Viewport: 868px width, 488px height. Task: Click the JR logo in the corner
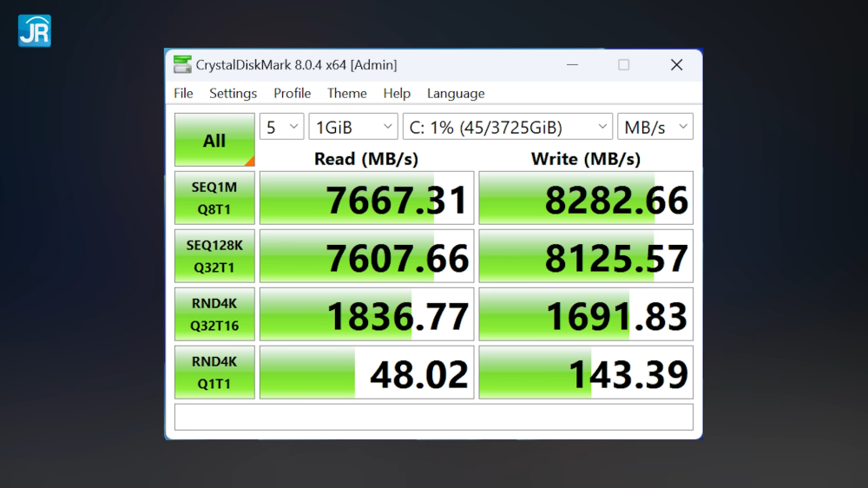point(34,30)
